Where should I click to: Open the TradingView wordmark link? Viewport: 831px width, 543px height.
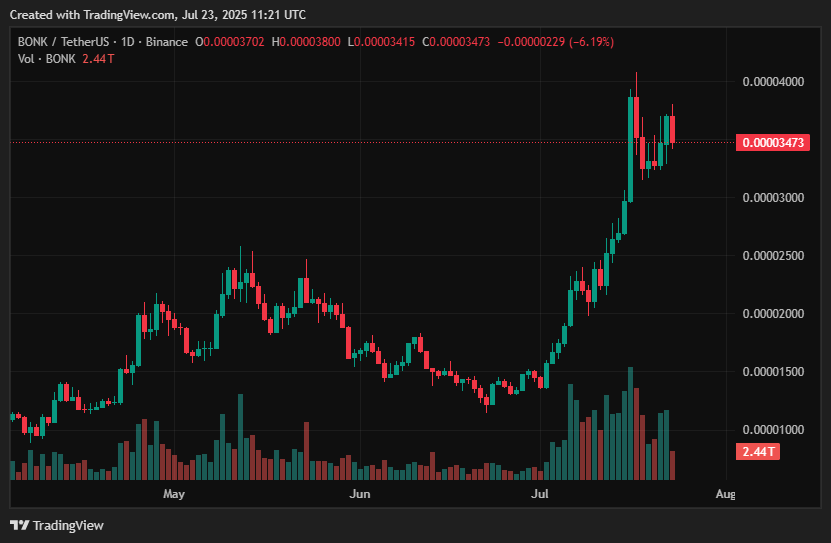tap(68, 526)
